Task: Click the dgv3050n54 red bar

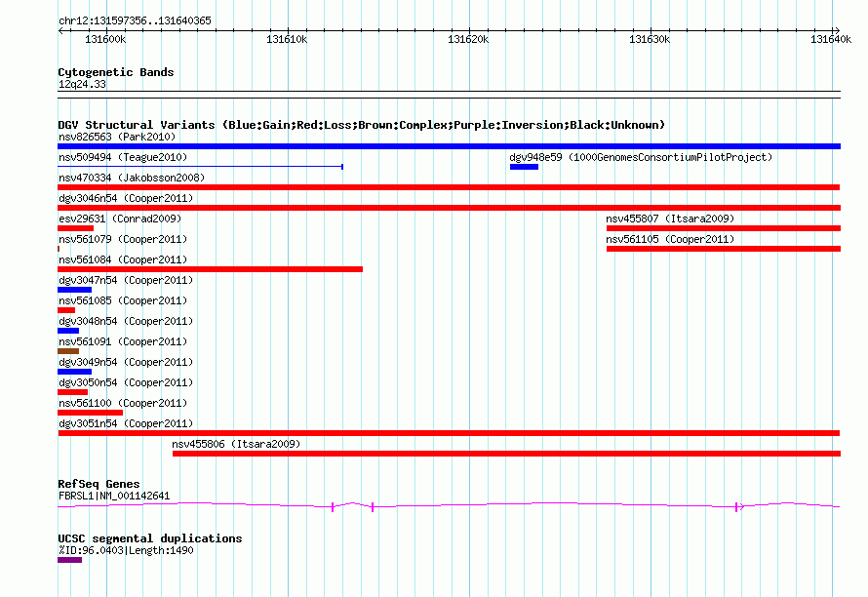Action: pyautogui.click(x=72, y=392)
